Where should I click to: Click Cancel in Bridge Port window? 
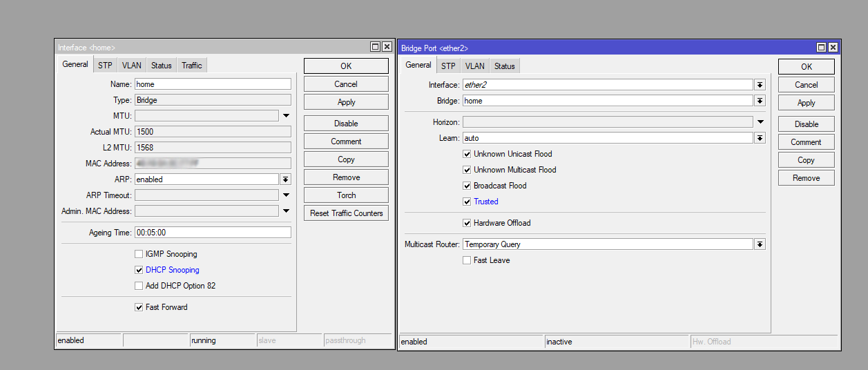click(807, 85)
